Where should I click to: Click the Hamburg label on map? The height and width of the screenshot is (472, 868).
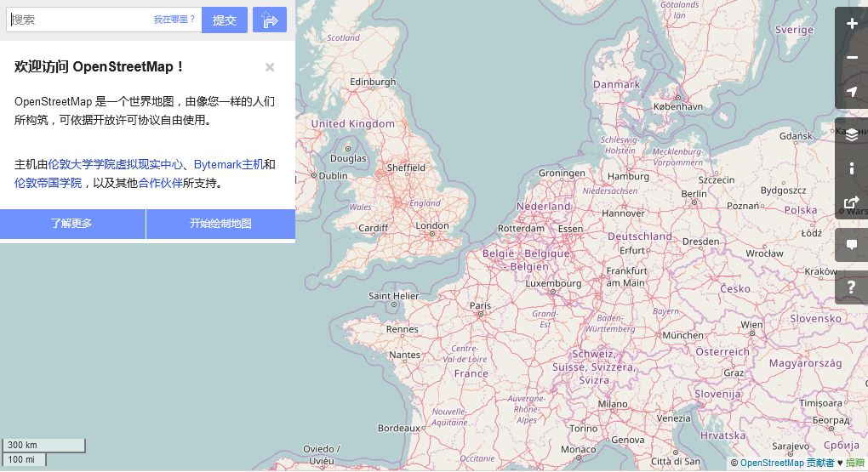click(x=628, y=176)
